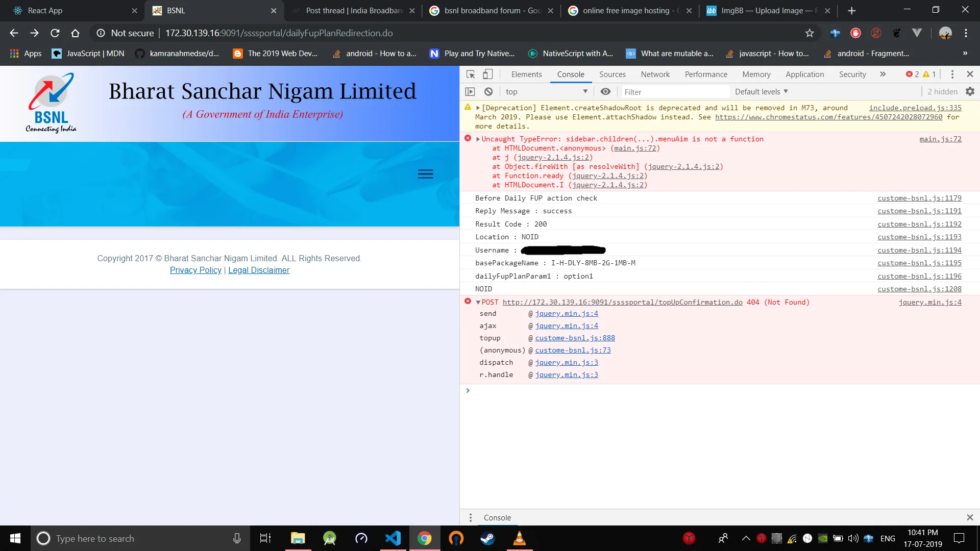Open Visual Studio Code from taskbar
The height and width of the screenshot is (551, 980).
coord(393,538)
